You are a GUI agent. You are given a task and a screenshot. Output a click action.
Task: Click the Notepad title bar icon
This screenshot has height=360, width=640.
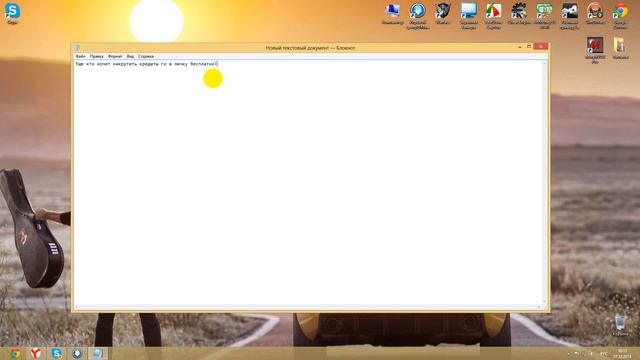pos(77,48)
